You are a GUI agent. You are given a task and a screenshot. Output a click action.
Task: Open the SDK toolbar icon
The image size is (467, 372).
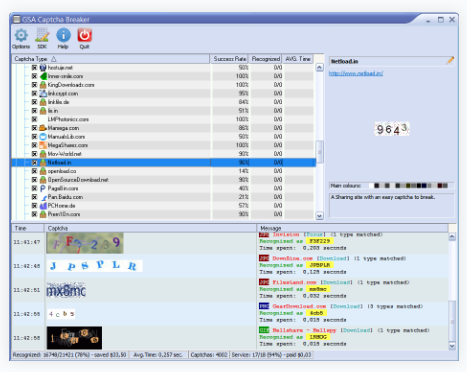point(42,35)
